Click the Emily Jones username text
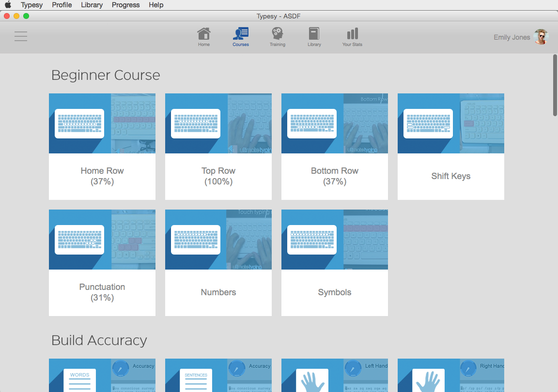The width and height of the screenshot is (558, 392). click(511, 37)
